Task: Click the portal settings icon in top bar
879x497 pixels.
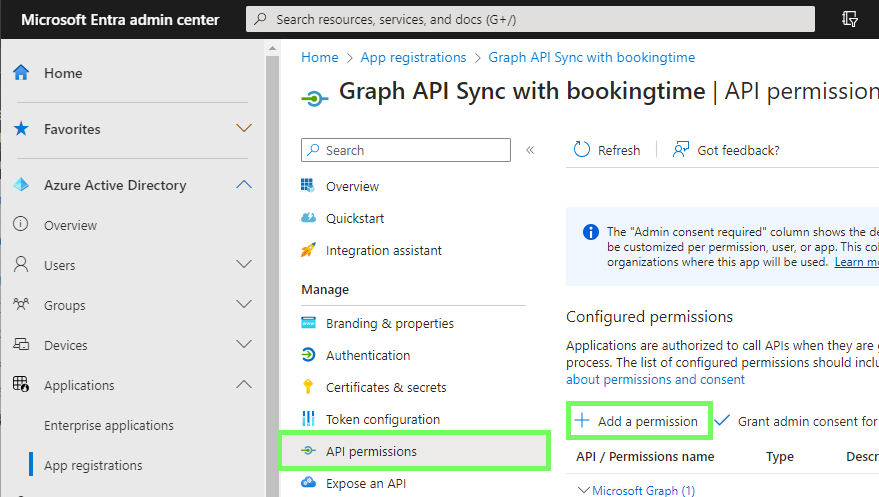Action: [x=850, y=19]
